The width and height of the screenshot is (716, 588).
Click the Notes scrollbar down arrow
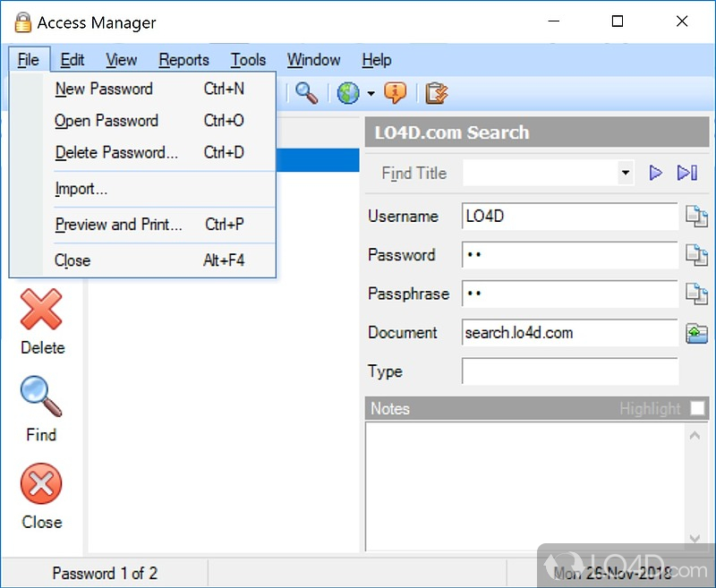pos(695,538)
